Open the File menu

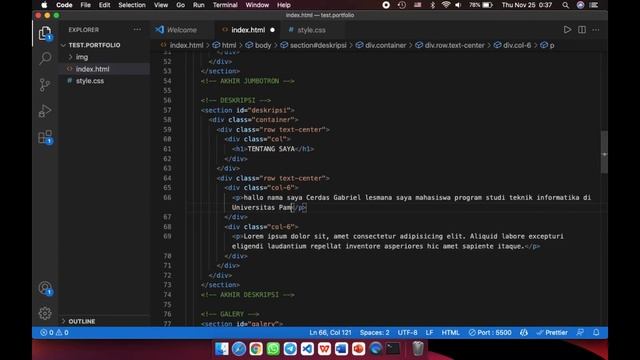coord(85,5)
